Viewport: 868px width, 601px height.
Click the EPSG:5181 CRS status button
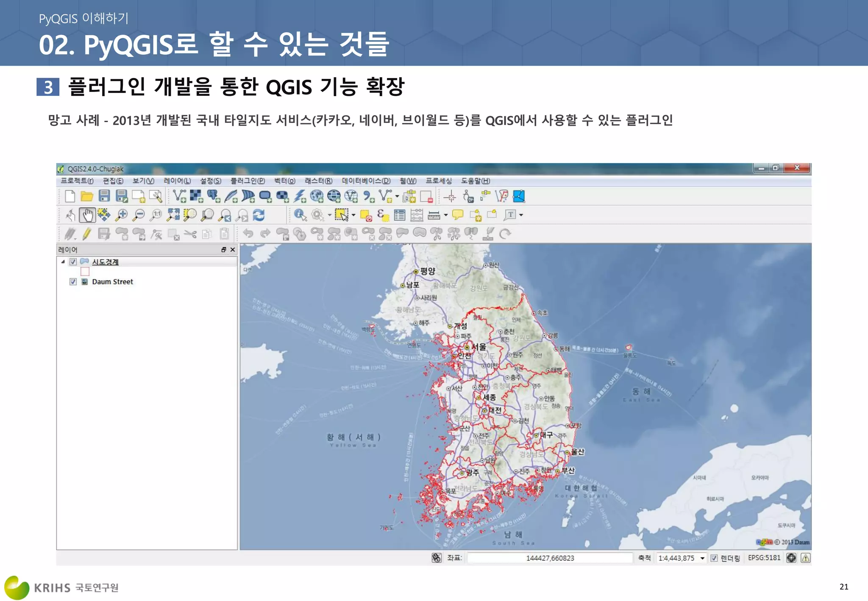pyautogui.click(x=764, y=558)
